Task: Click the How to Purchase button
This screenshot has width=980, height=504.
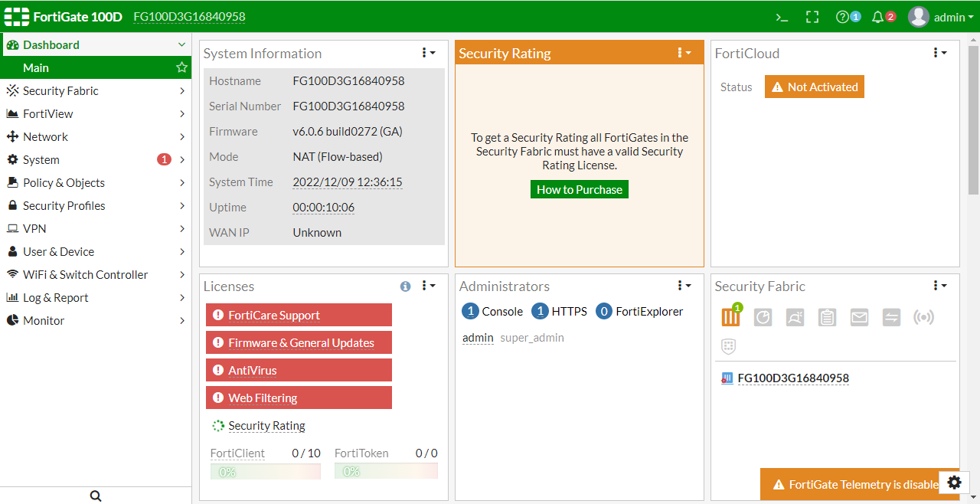Action: click(x=580, y=189)
